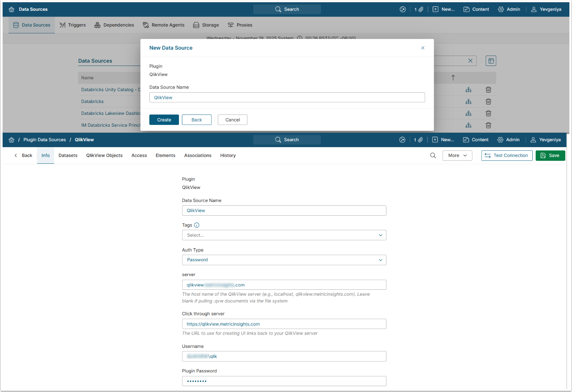Close the New Data Source dialog
572x392 pixels.
click(423, 48)
